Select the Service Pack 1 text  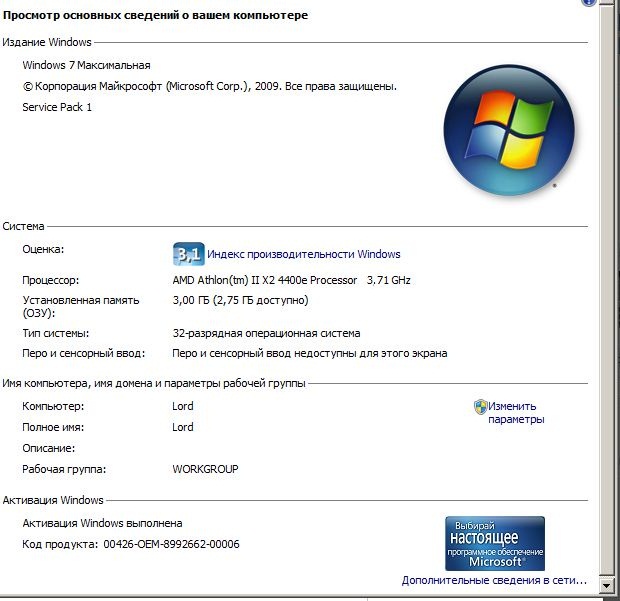click(x=57, y=107)
